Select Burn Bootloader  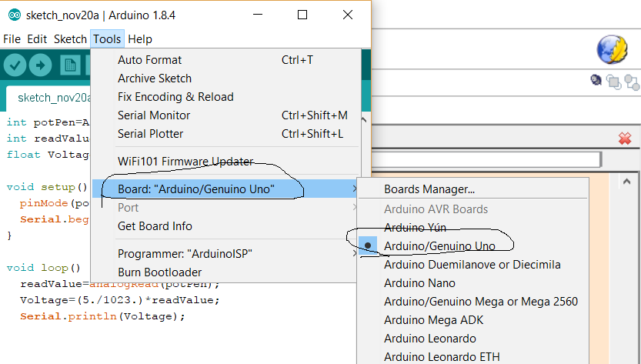coord(226,272)
